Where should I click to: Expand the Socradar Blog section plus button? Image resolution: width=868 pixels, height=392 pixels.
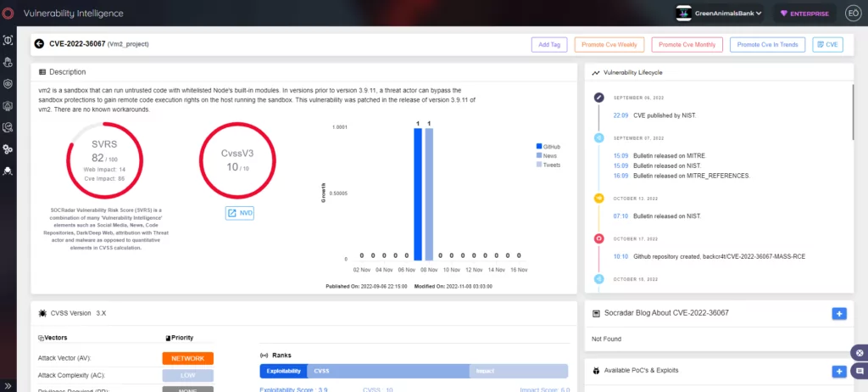[839, 314]
